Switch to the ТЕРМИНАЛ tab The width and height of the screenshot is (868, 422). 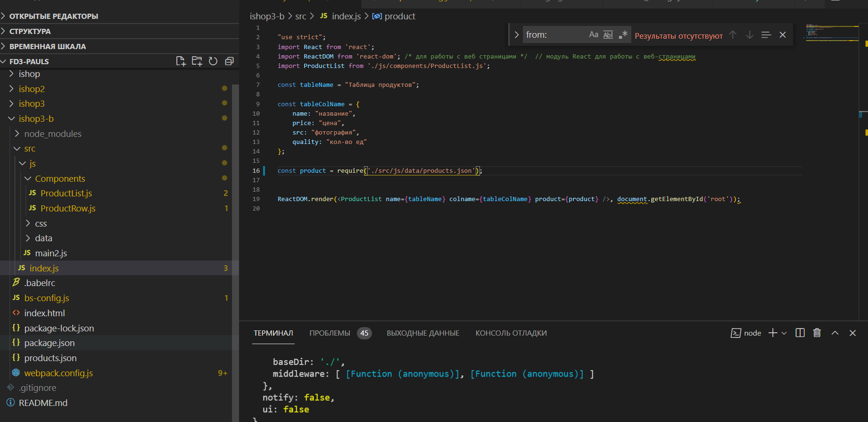point(273,333)
